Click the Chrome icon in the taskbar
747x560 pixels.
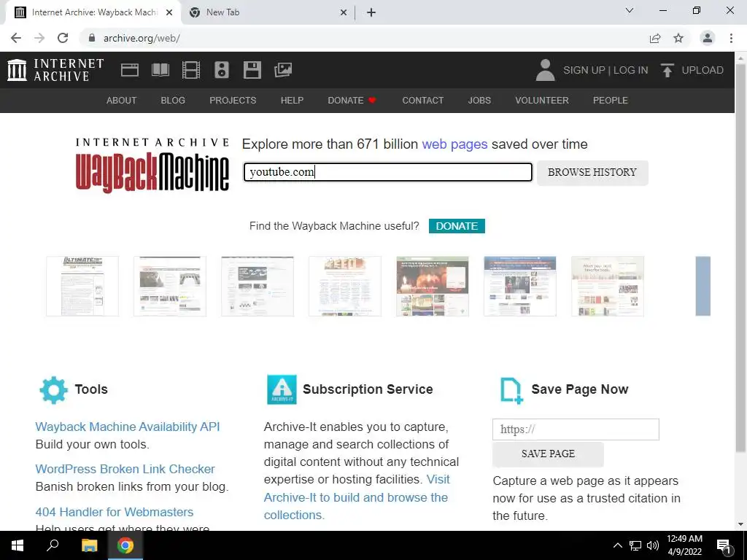[125, 545]
